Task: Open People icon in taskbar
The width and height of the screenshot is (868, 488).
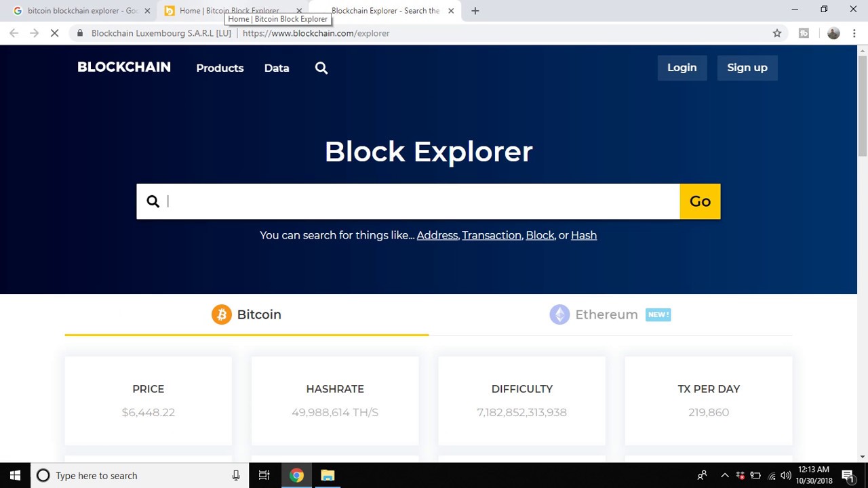Action: click(702, 476)
